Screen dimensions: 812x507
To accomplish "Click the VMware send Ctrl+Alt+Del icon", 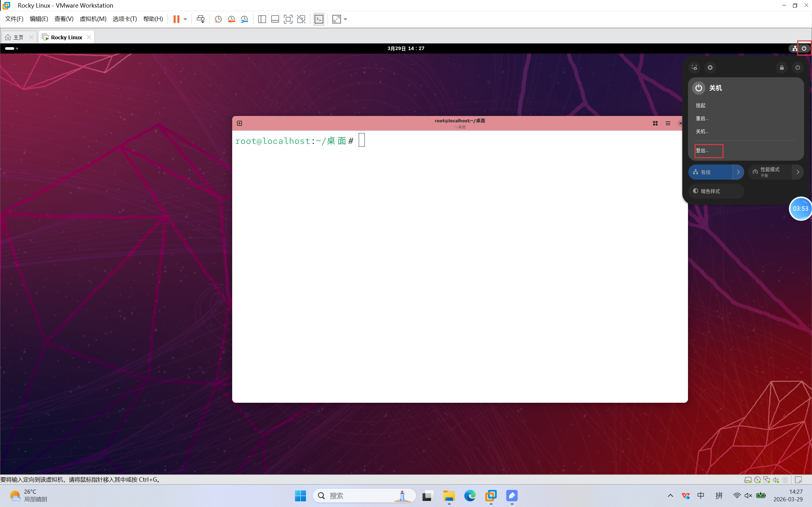I will [200, 19].
